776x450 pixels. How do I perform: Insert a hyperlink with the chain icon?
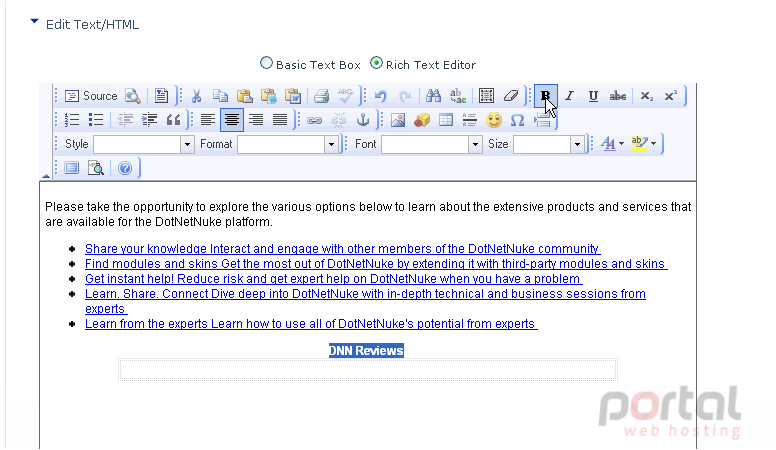tap(314, 120)
